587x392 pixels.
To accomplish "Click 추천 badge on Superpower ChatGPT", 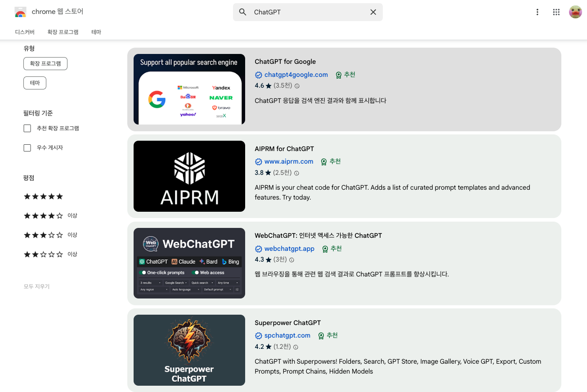I will [x=328, y=335].
